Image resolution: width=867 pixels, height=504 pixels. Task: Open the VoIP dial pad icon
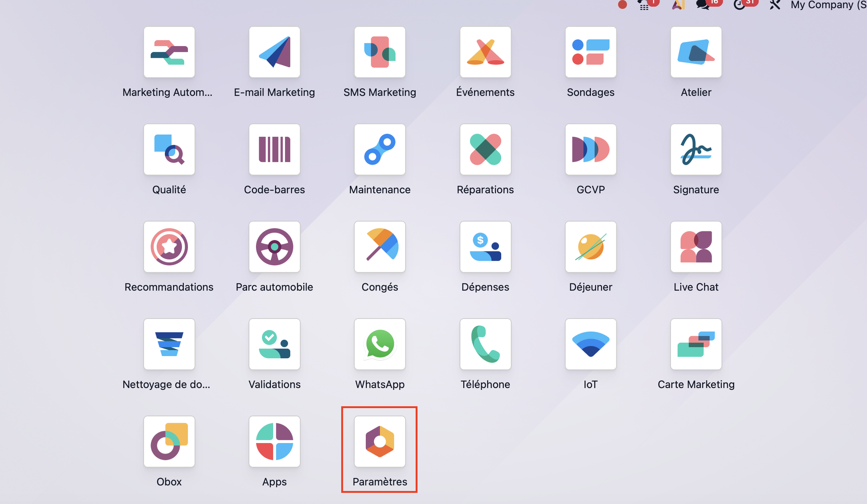tap(644, 5)
